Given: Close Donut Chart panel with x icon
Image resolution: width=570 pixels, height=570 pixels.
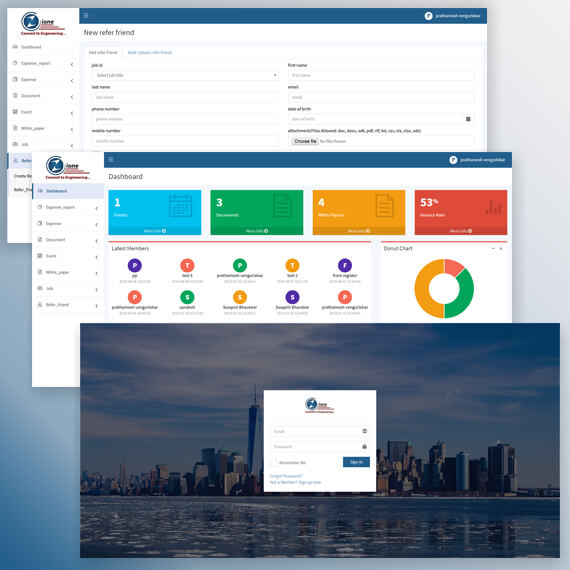Looking at the screenshot, I should (x=501, y=248).
